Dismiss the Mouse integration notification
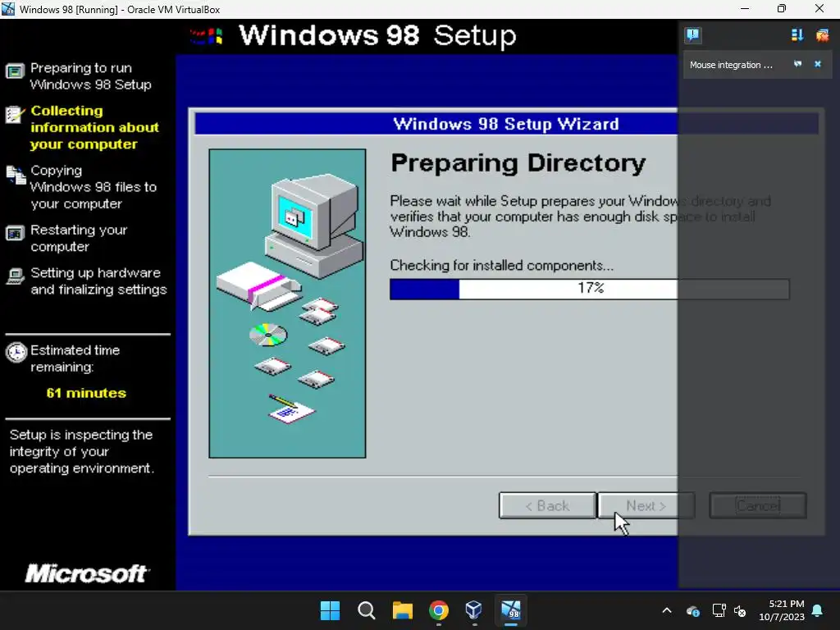 click(818, 64)
